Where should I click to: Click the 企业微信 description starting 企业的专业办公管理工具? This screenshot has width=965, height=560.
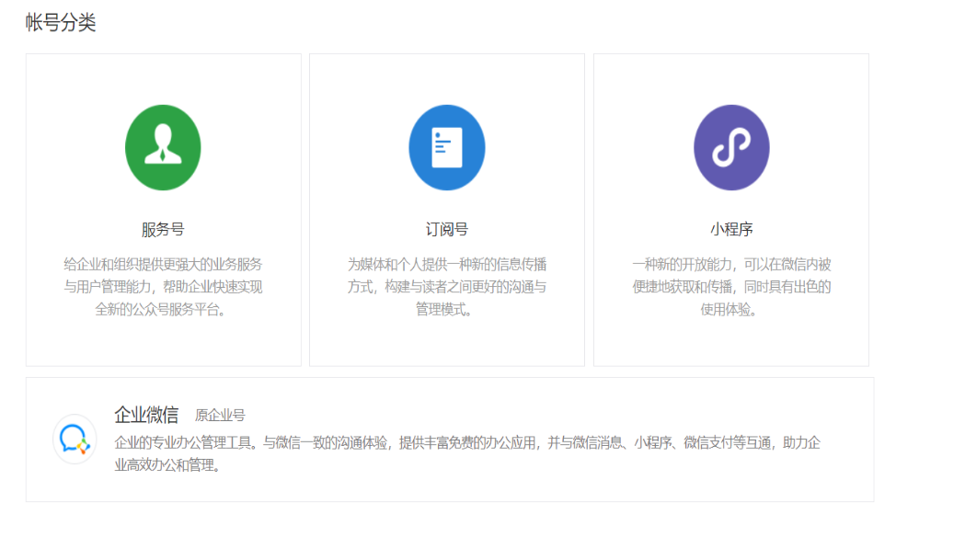pyautogui.click(x=467, y=453)
